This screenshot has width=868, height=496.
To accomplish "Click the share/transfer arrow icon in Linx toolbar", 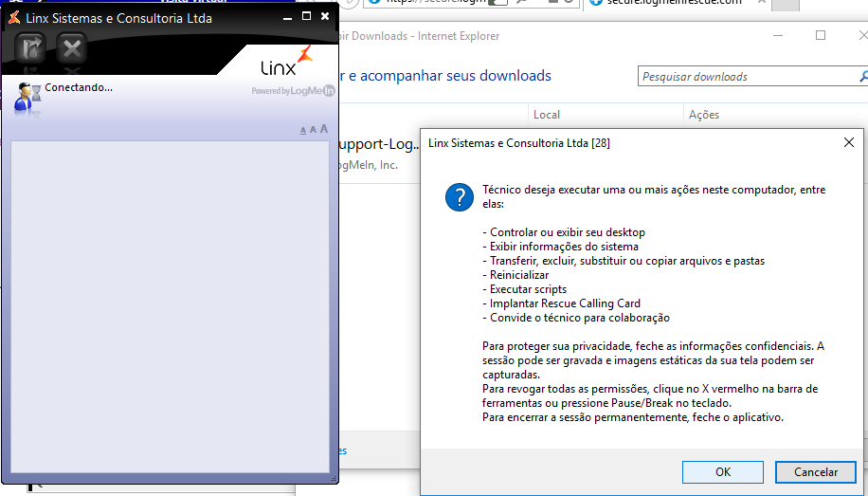I will click(30, 48).
